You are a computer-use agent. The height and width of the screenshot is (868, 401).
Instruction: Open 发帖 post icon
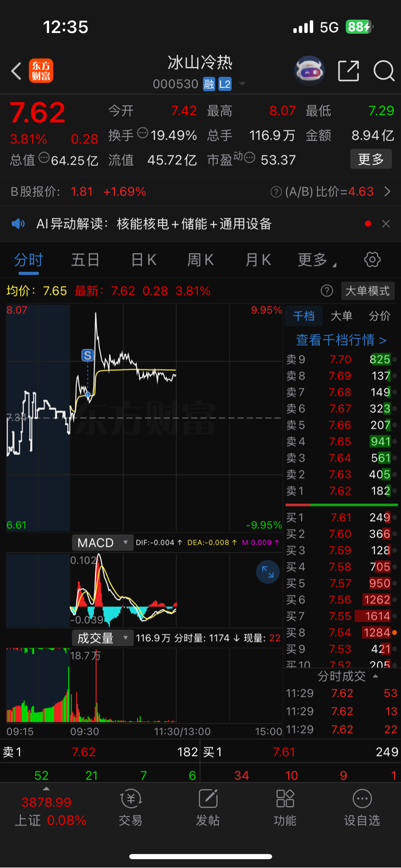[208, 808]
